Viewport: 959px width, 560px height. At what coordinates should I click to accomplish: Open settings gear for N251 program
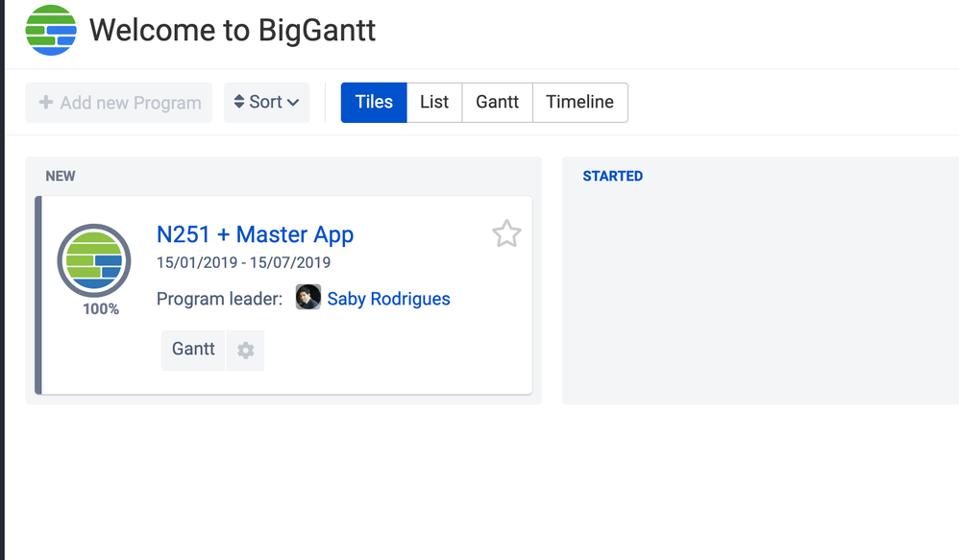tap(245, 351)
